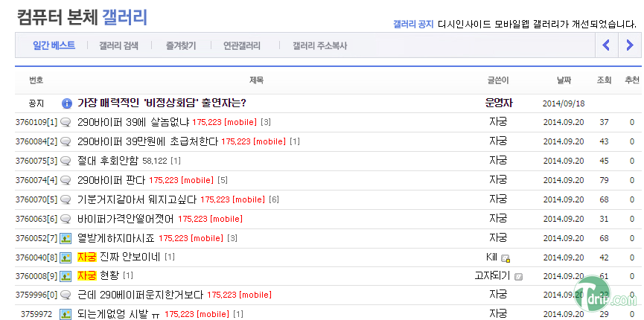This screenshot has width=644, height=320.
Task: Click the 조회 column header
Action: (604, 80)
